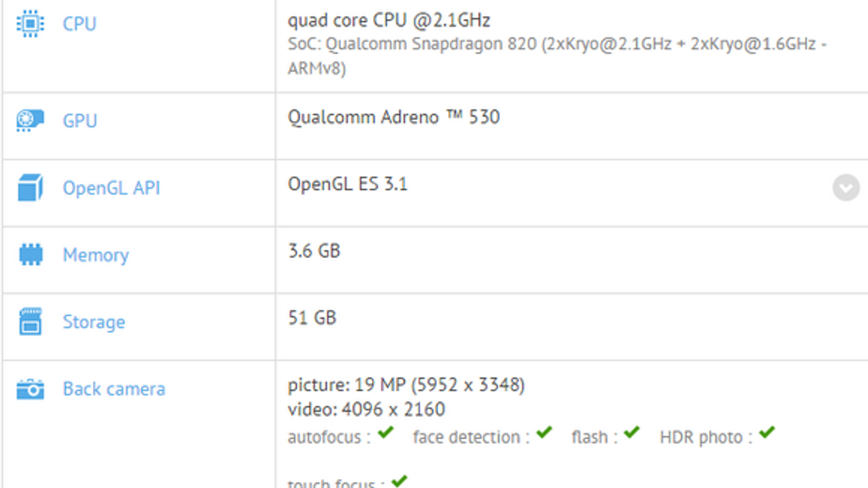Open the Back camera label link
The width and height of the screenshot is (868, 488).
click(x=114, y=389)
